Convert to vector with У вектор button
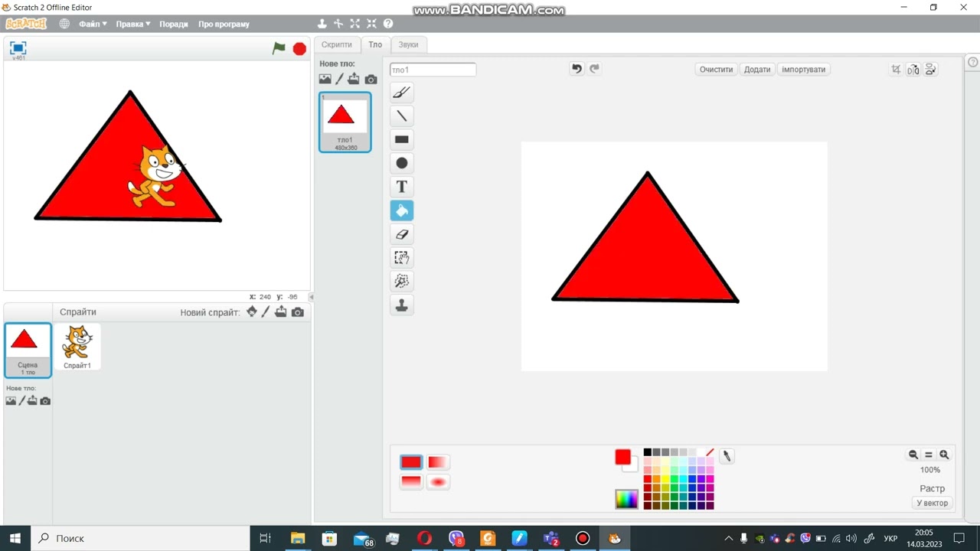The width and height of the screenshot is (980, 551). click(933, 503)
